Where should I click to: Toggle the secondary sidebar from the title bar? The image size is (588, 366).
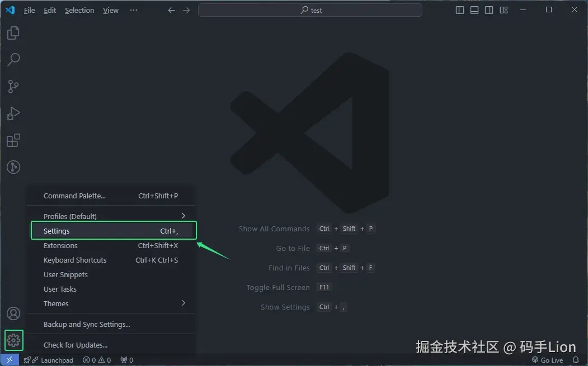click(x=488, y=9)
